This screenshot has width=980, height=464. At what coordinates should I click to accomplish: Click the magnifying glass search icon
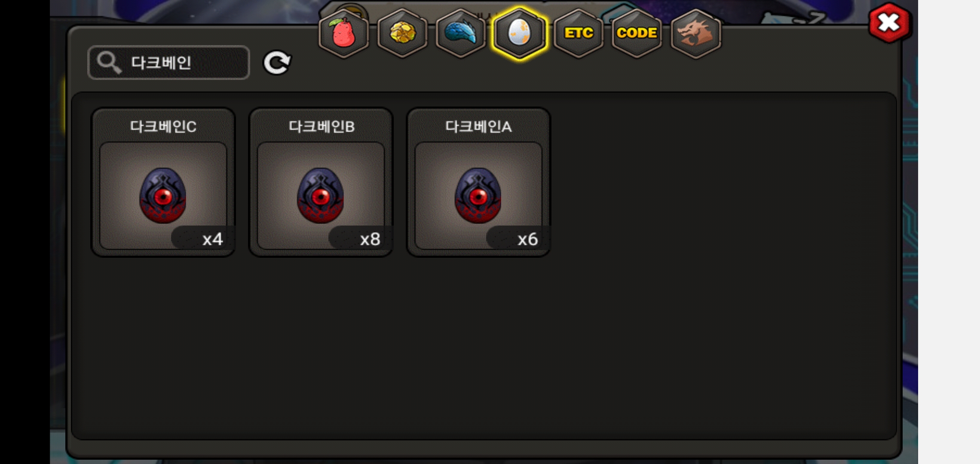(x=109, y=63)
